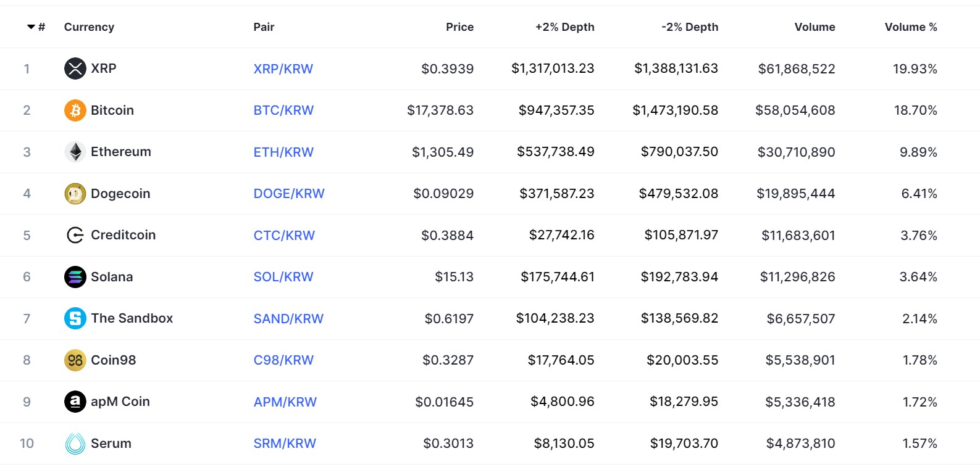The width and height of the screenshot is (980, 467).
Task: Open the XRP/KRW pair link
Action: (x=283, y=69)
